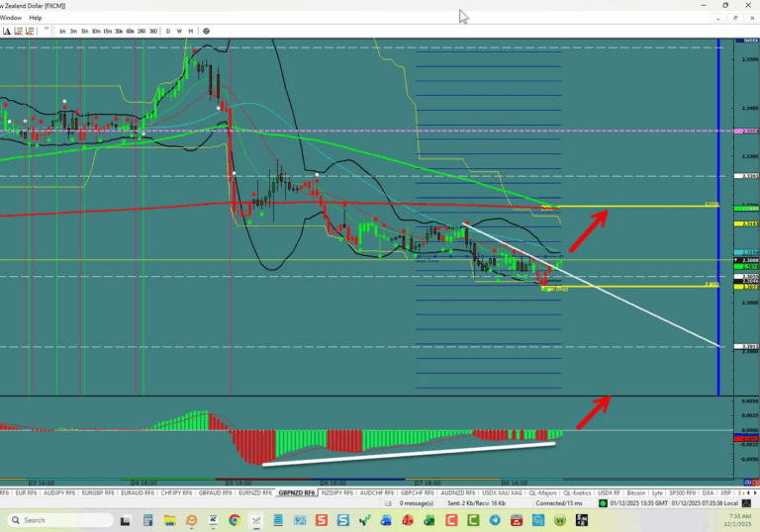Select the text annotation tool (A icon)
The width and height of the screenshot is (760, 532).
coord(6,31)
